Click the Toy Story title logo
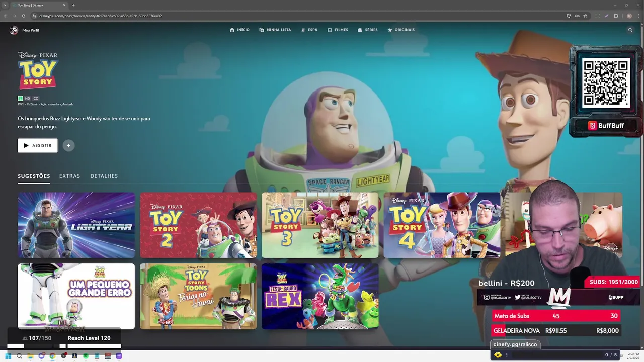The height and width of the screenshot is (362, 644). pyautogui.click(x=38, y=71)
